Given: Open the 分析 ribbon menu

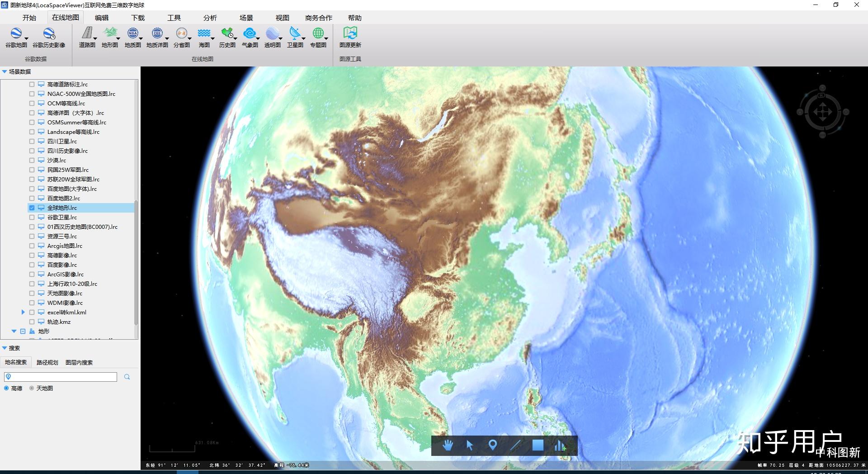Looking at the screenshot, I should [210, 18].
